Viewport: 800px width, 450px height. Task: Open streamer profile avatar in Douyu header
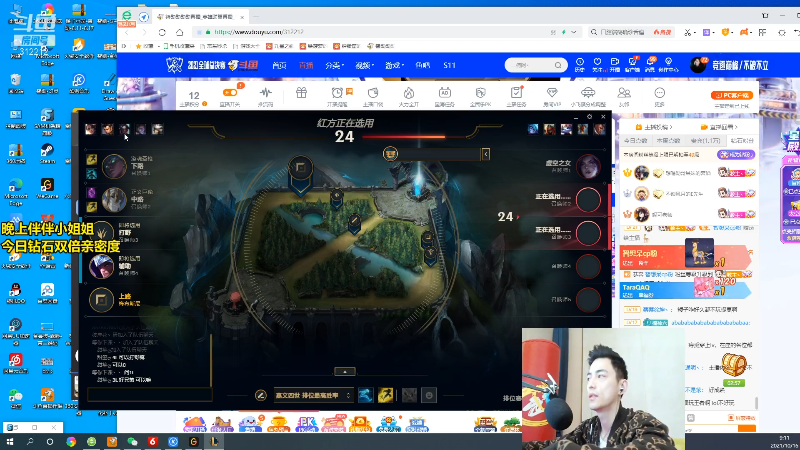pos(698,65)
